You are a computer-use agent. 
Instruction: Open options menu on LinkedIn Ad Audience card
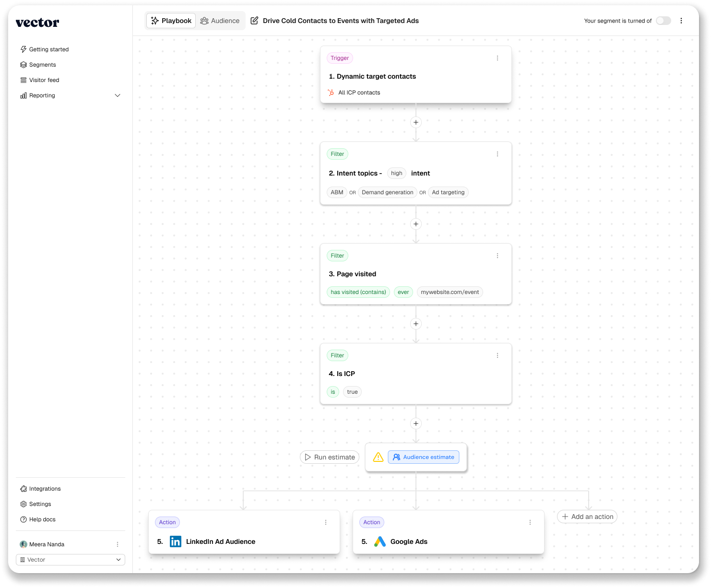tap(326, 522)
